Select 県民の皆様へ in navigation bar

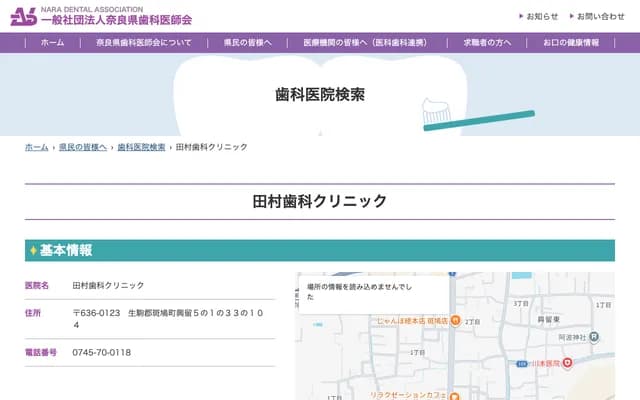coord(248,43)
